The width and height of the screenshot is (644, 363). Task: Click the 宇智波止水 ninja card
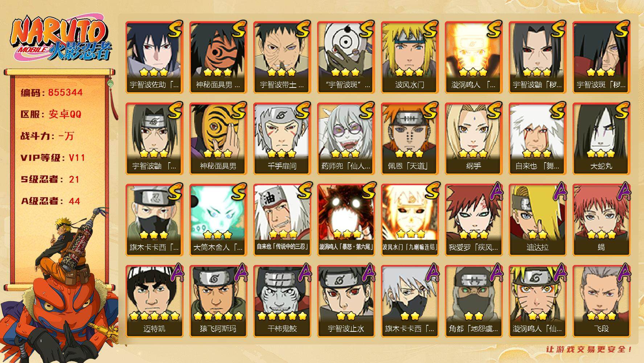click(346, 301)
